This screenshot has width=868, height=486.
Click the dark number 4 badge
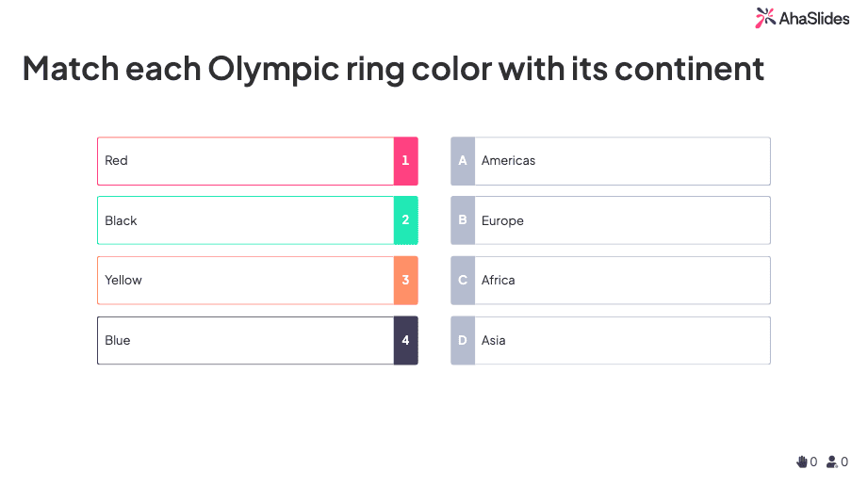405,340
